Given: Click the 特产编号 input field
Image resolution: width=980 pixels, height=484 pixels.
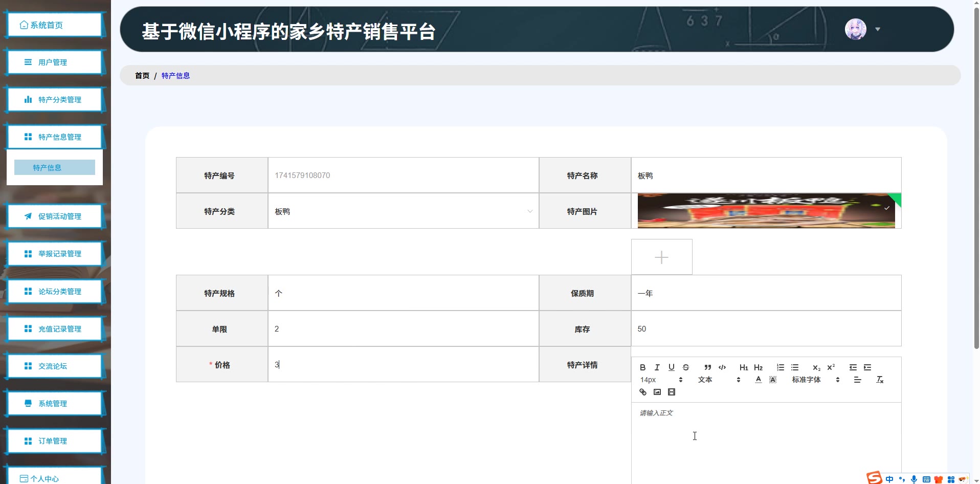Looking at the screenshot, I should 404,175.
